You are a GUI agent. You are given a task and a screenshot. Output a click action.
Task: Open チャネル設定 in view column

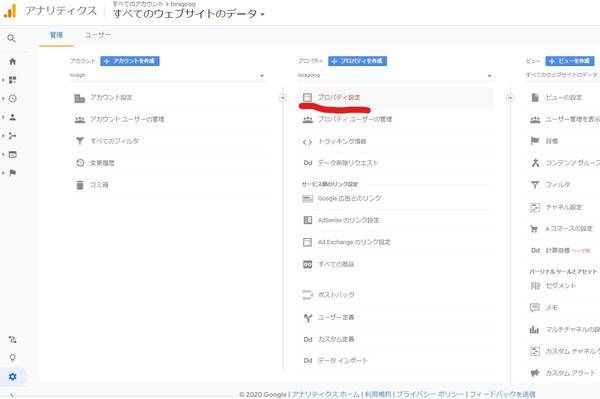point(564,207)
